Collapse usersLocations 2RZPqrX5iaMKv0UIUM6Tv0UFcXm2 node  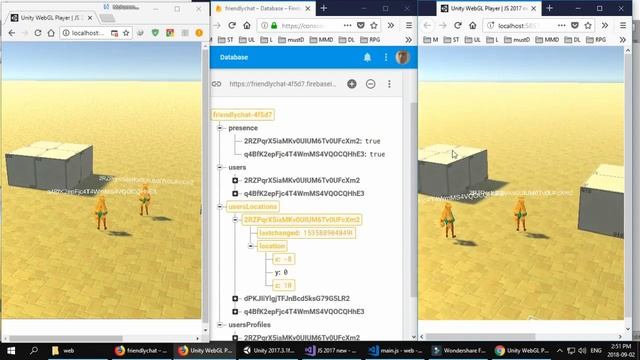tap(235, 220)
